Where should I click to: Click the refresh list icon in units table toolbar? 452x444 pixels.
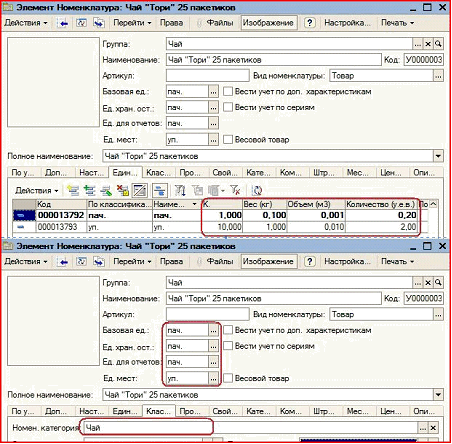(x=256, y=190)
